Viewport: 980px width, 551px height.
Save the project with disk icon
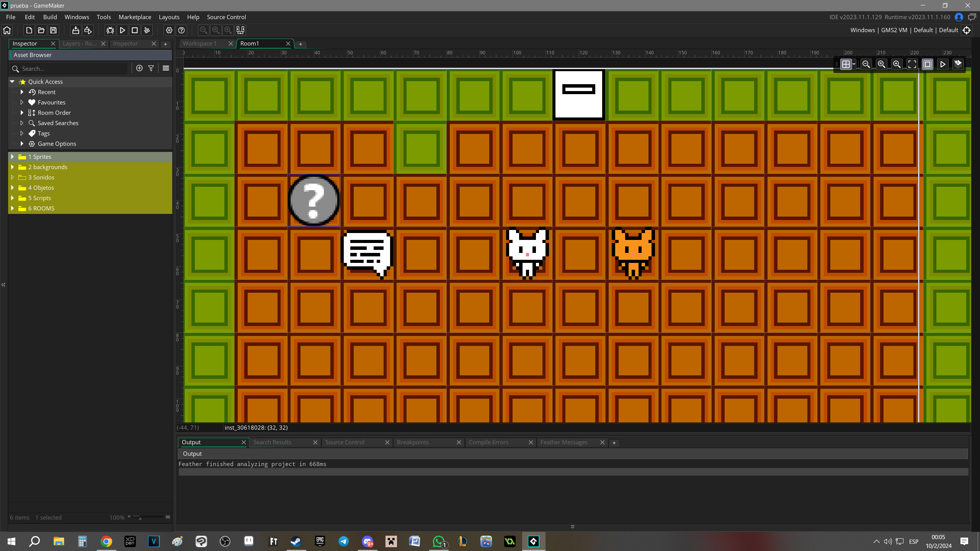tap(54, 30)
